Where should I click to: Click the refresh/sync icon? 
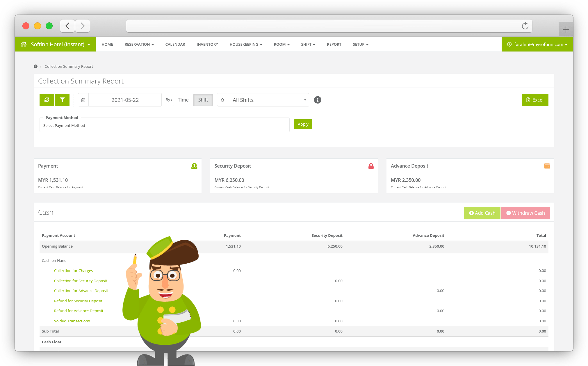pos(47,100)
